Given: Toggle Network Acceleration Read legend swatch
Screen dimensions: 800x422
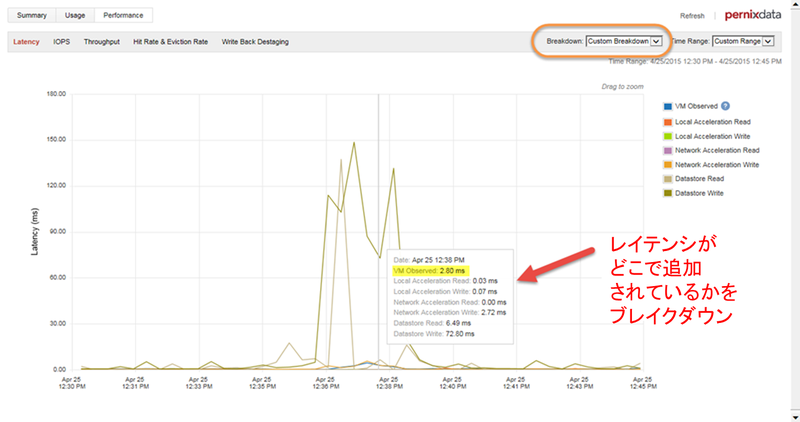Looking at the screenshot, I should click(x=667, y=151).
